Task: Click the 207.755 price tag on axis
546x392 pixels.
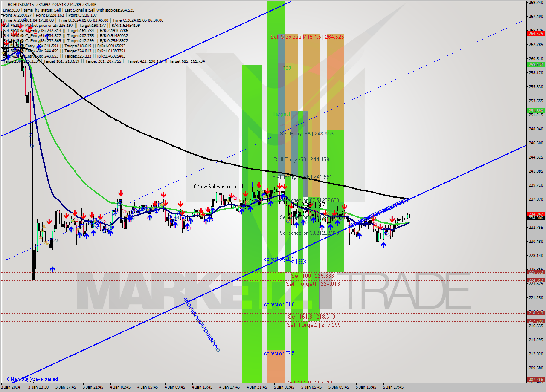Action: (x=536, y=379)
